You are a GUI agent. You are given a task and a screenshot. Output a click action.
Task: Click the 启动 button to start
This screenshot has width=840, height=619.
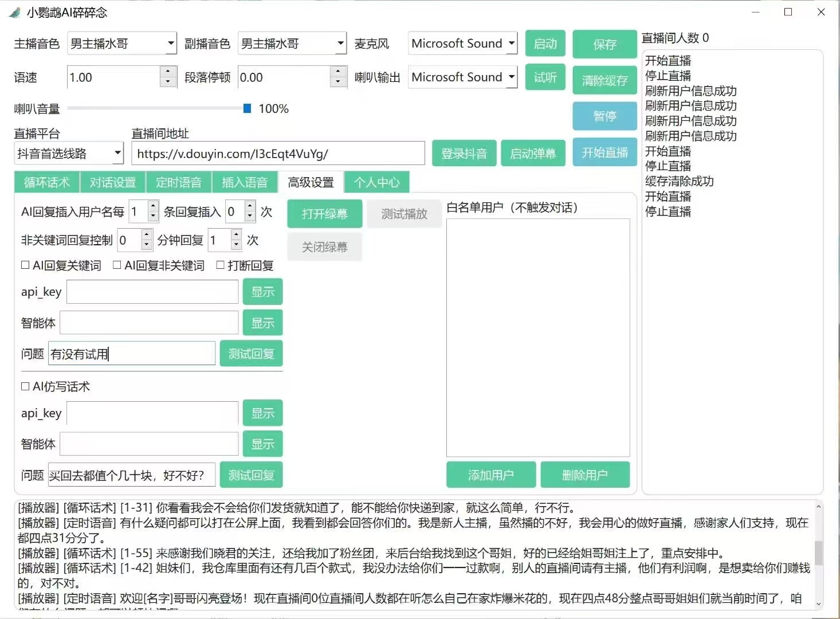pyautogui.click(x=545, y=43)
